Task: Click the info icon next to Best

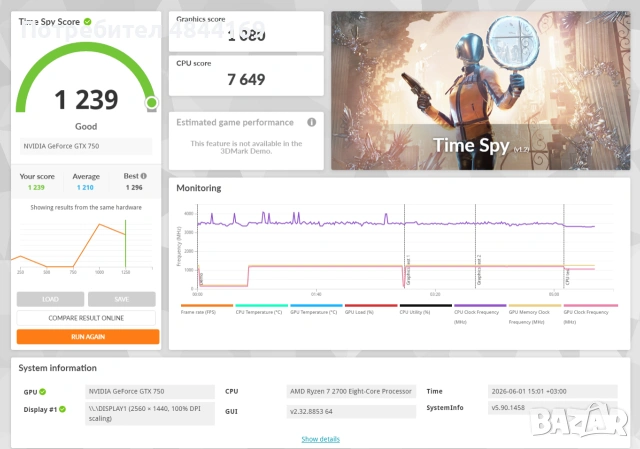Action: (144, 176)
